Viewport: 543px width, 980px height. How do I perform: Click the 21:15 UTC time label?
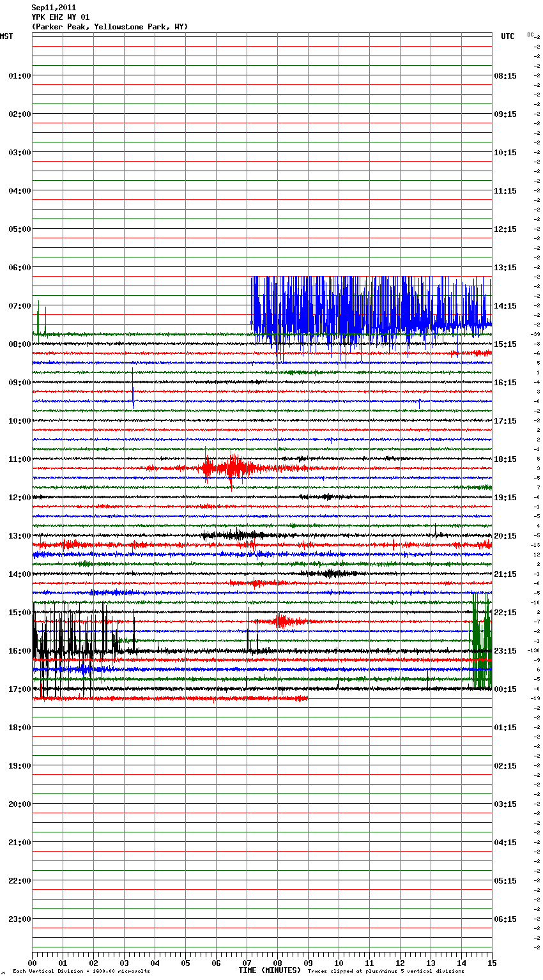(505, 574)
